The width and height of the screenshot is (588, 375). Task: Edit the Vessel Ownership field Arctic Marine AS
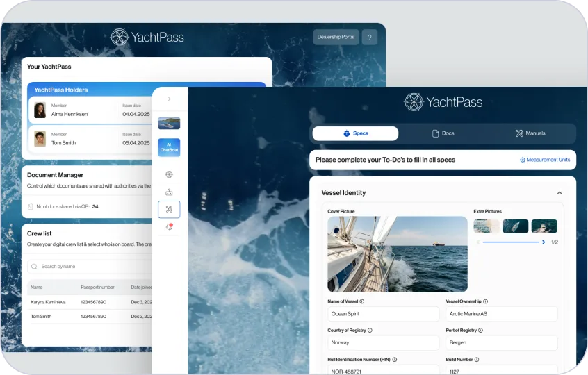click(502, 314)
